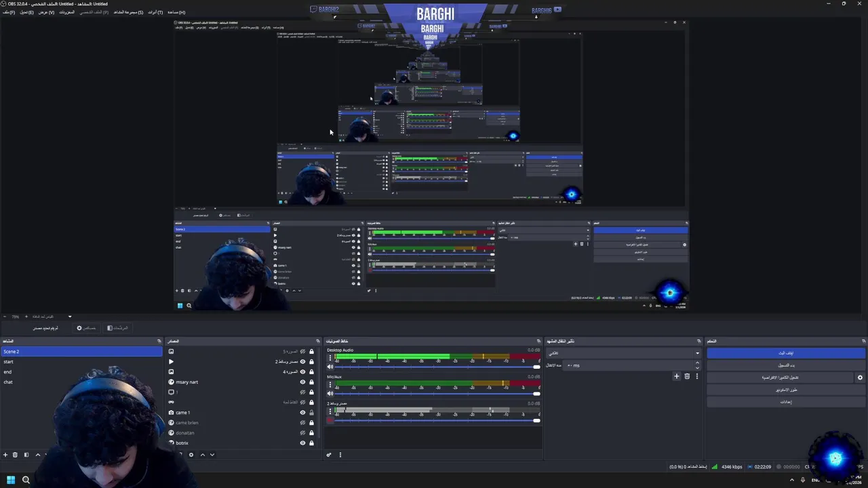Unlock the botrix source lock
Image resolution: width=868 pixels, height=488 pixels.
click(311, 443)
